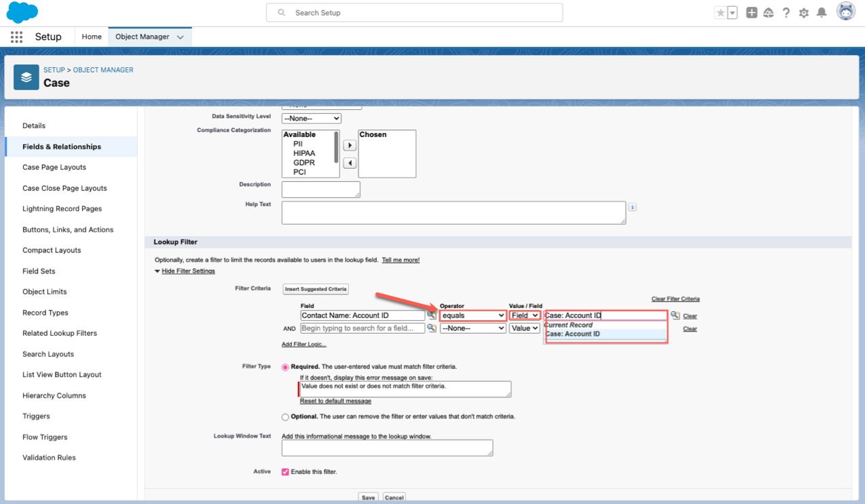Open the equals operator dropdown

click(x=473, y=315)
